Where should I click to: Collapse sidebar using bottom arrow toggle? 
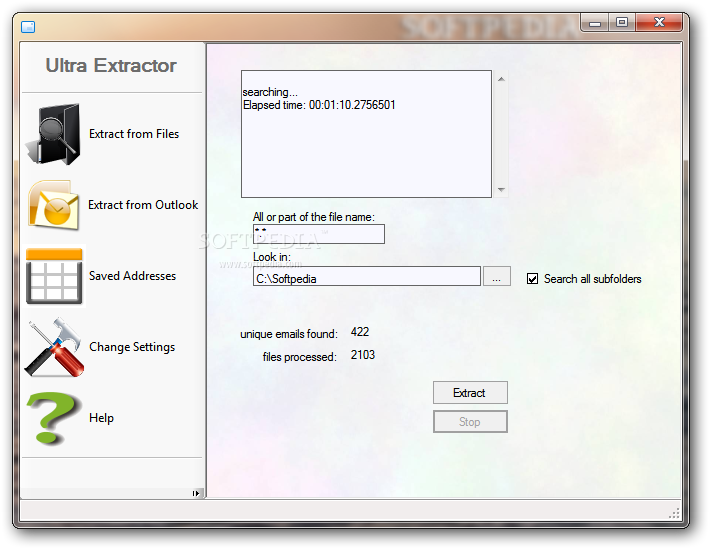tap(196, 493)
